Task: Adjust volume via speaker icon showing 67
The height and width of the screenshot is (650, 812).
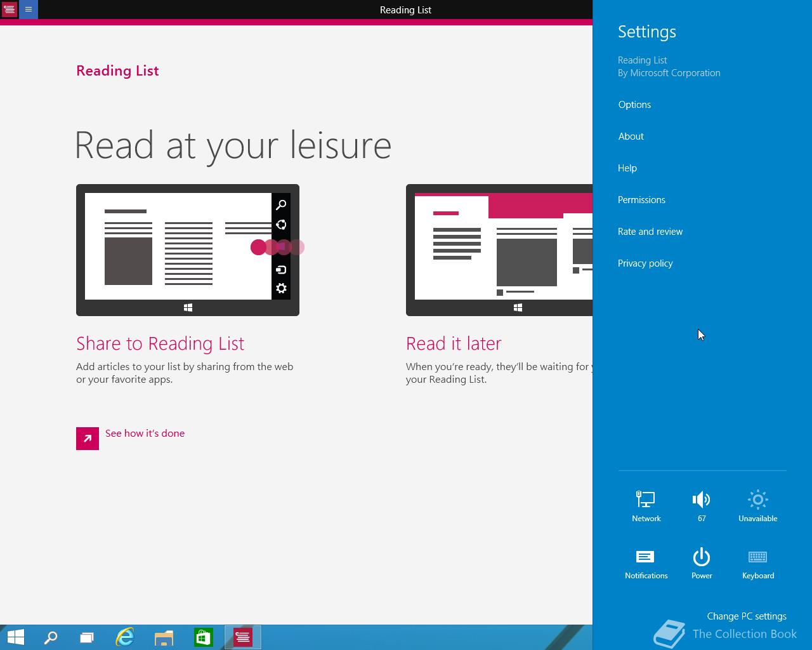Action: click(x=702, y=506)
